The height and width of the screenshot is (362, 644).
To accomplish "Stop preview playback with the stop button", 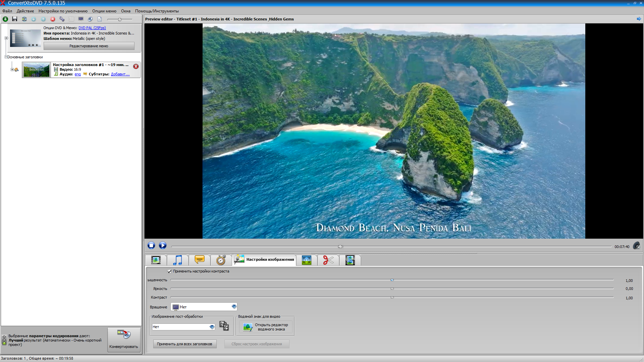I will coord(151,245).
